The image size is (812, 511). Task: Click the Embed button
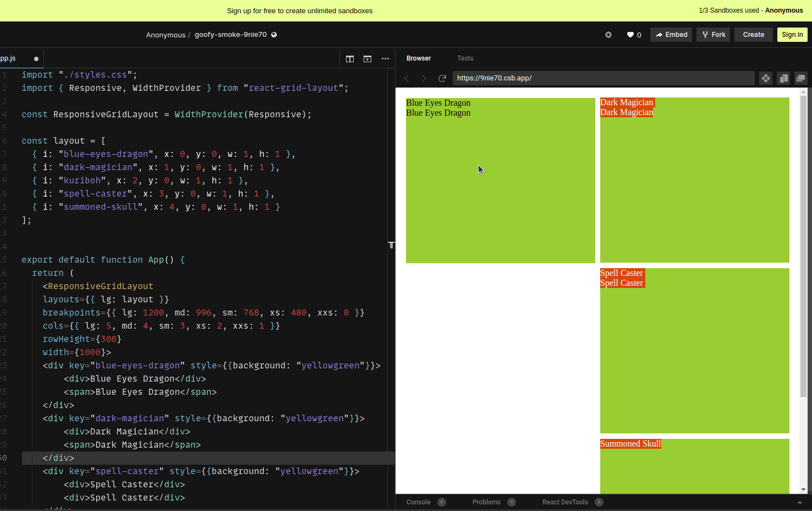pos(671,35)
